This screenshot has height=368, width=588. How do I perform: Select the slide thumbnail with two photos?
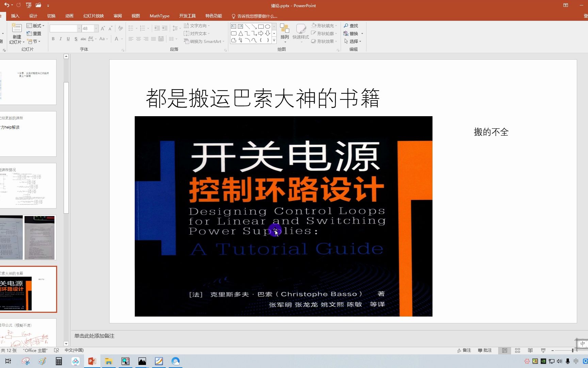coord(28,237)
